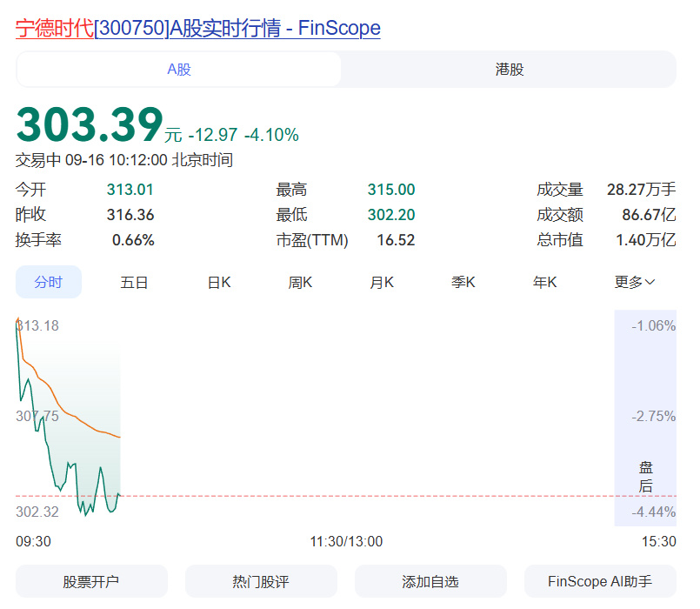
Task: Click the -4.44% axis label
Action: (654, 512)
